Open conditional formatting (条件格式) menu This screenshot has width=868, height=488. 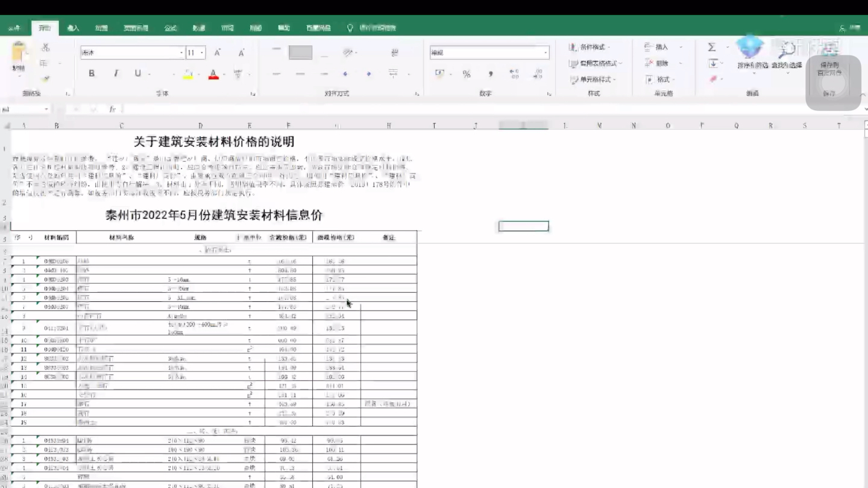(590, 47)
